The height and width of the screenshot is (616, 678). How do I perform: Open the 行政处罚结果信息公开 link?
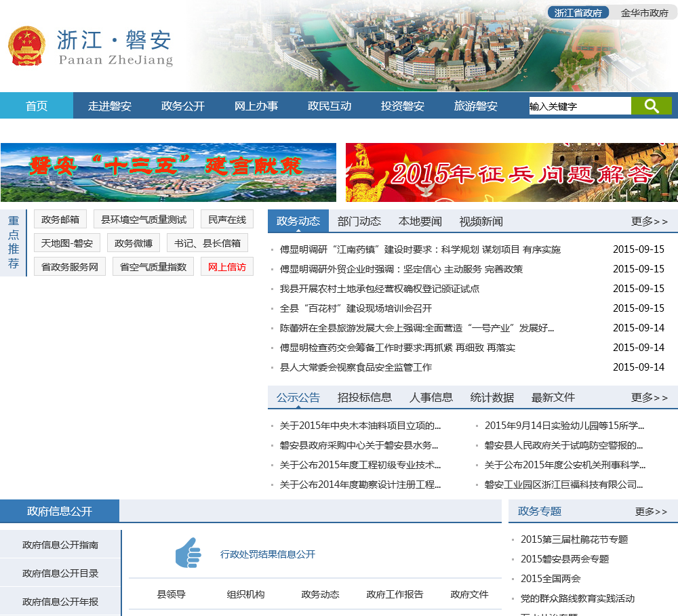coord(268,554)
